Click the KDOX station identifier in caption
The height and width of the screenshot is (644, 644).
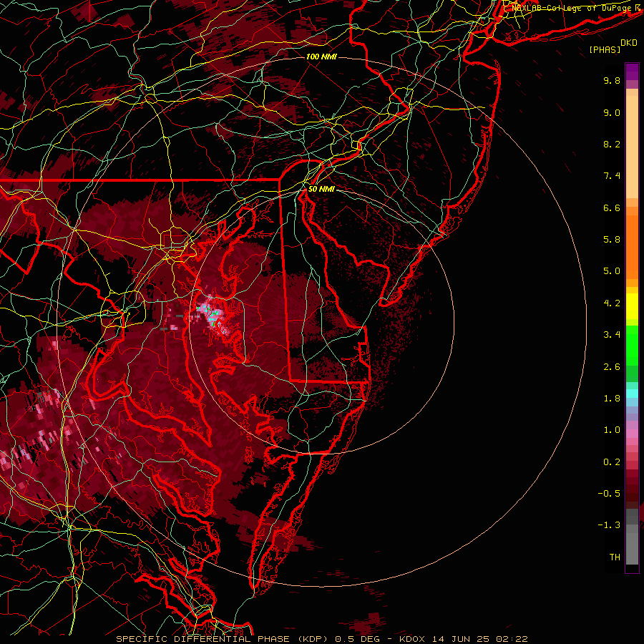pyautogui.click(x=413, y=639)
